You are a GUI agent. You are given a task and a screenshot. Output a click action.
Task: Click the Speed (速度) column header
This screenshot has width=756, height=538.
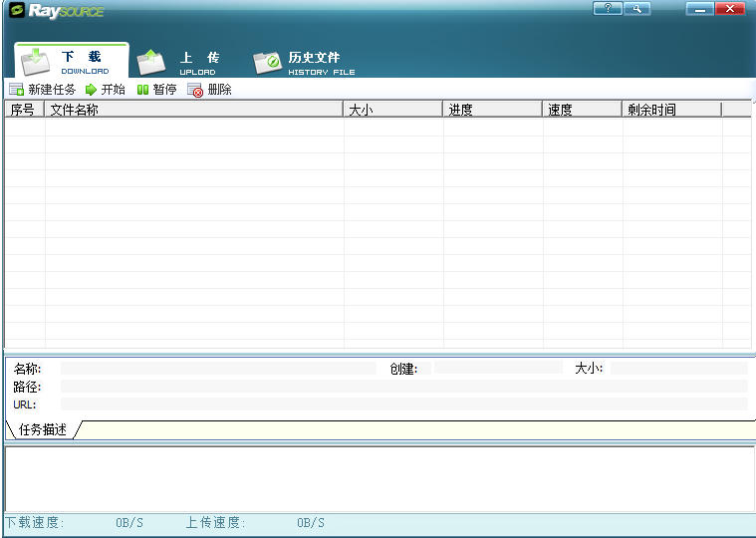582,110
